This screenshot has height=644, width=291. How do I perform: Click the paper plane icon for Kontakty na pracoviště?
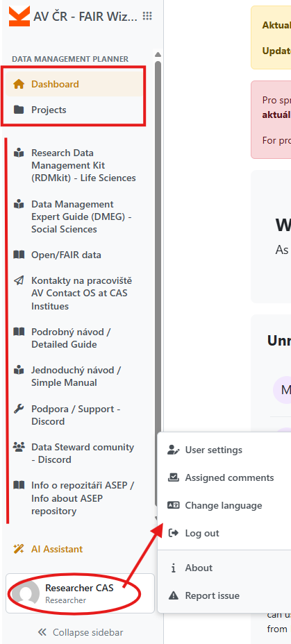coord(19,280)
